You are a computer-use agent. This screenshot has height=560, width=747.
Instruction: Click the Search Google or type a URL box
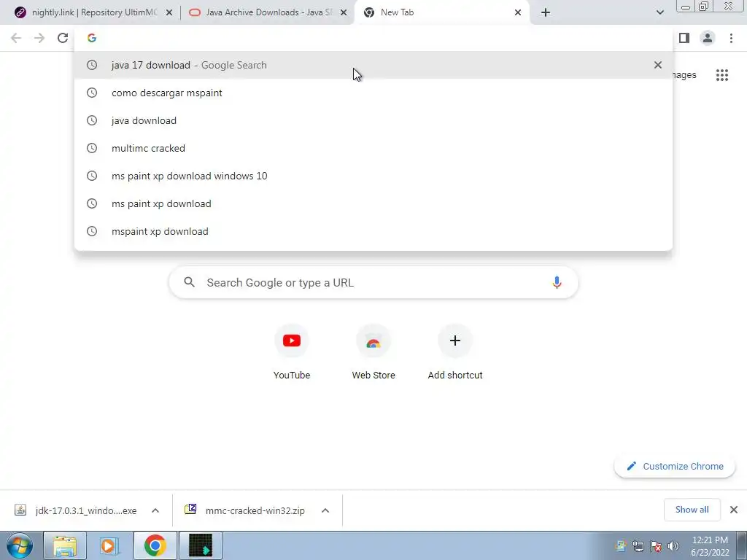373,282
